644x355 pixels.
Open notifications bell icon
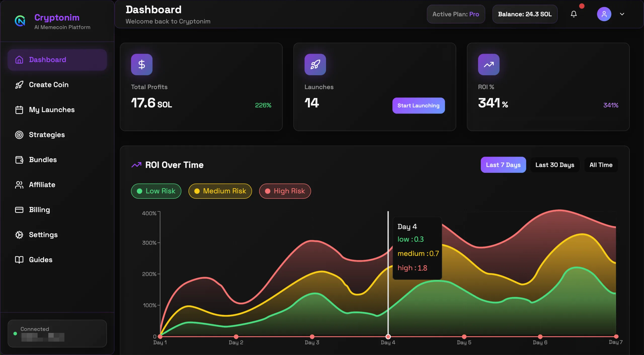pyautogui.click(x=574, y=14)
